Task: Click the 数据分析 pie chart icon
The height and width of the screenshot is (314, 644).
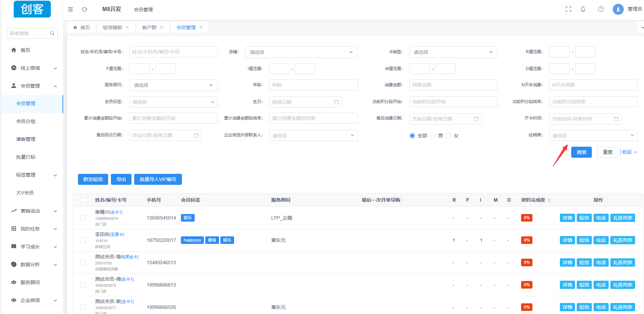Action: (x=14, y=265)
